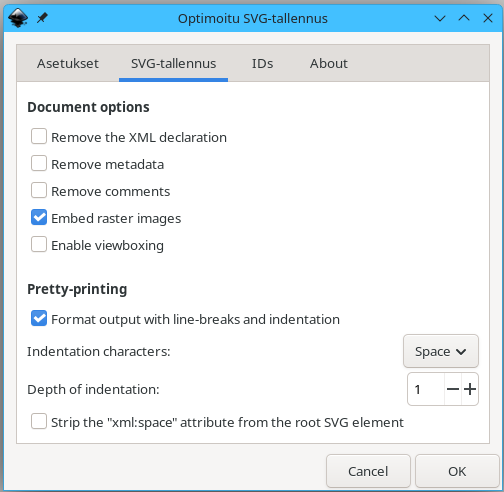The width and height of the screenshot is (504, 492).
Task: Uncheck Embed raster images
Action: tap(39, 218)
